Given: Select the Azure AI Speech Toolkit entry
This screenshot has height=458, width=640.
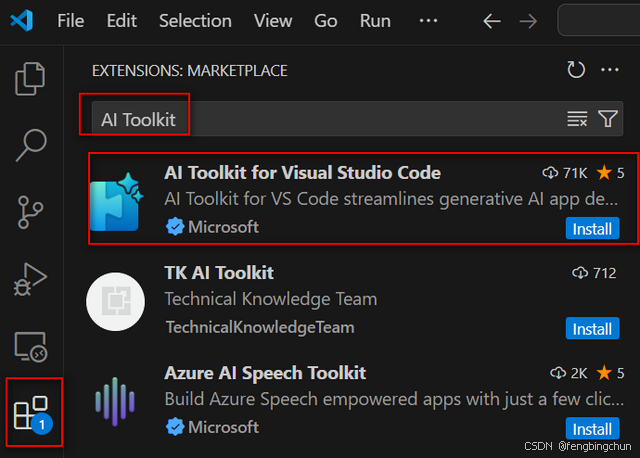Looking at the screenshot, I should pyautogui.click(x=355, y=400).
